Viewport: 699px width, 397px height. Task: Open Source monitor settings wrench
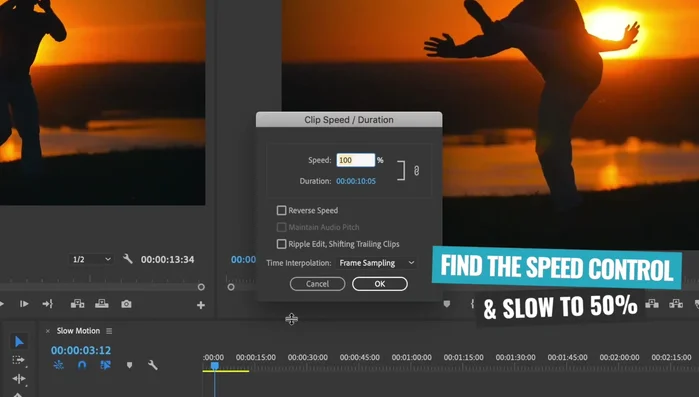pos(128,259)
